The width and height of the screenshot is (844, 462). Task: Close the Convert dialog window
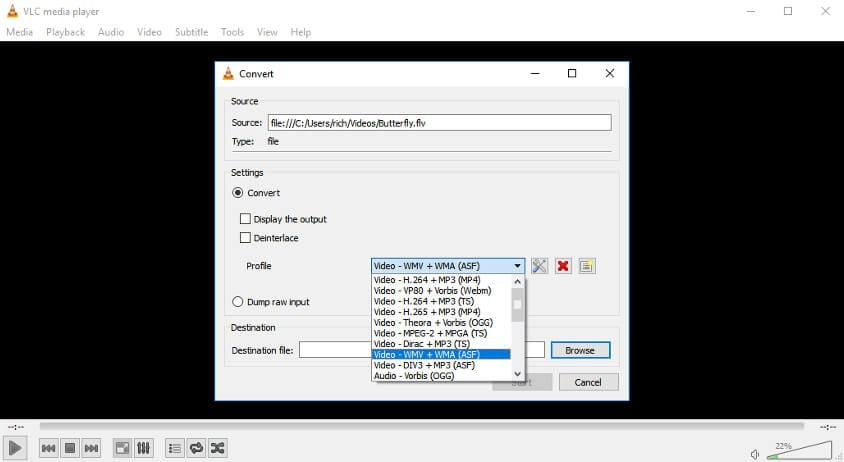coord(609,73)
